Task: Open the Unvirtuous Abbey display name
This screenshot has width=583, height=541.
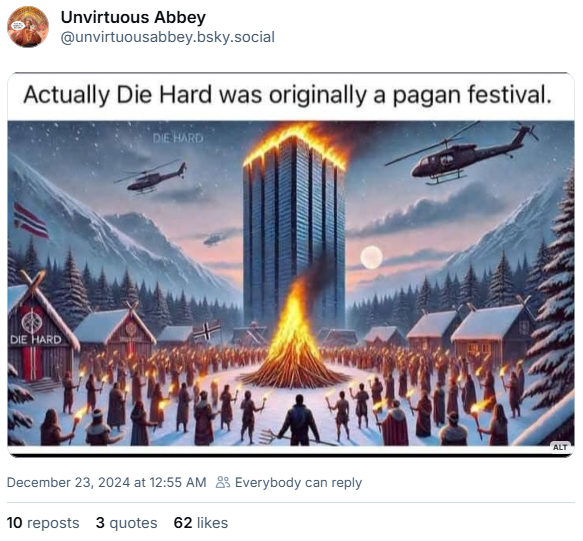Action: [133, 17]
